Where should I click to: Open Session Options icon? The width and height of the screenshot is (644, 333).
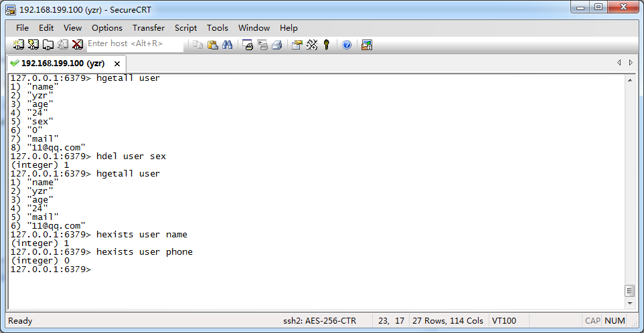(x=297, y=45)
